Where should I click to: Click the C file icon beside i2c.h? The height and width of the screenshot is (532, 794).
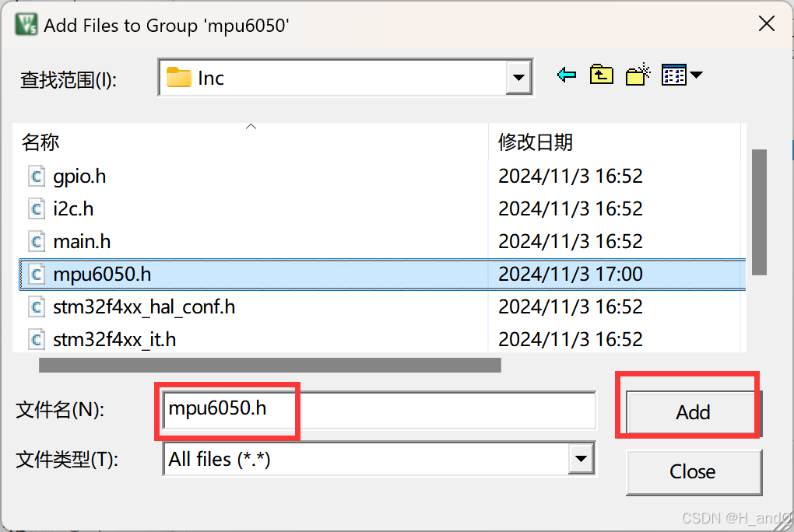pos(37,208)
